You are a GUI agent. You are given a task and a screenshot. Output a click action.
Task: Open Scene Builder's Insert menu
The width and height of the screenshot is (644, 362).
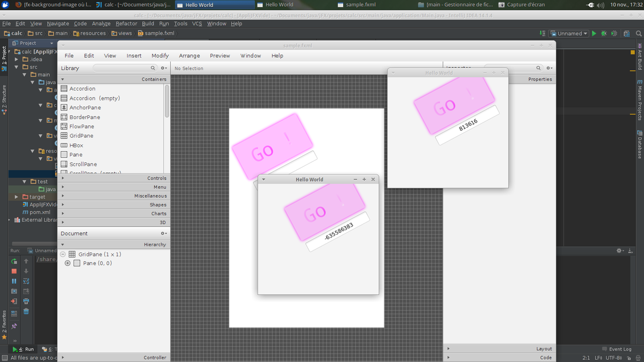pos(134,56)
